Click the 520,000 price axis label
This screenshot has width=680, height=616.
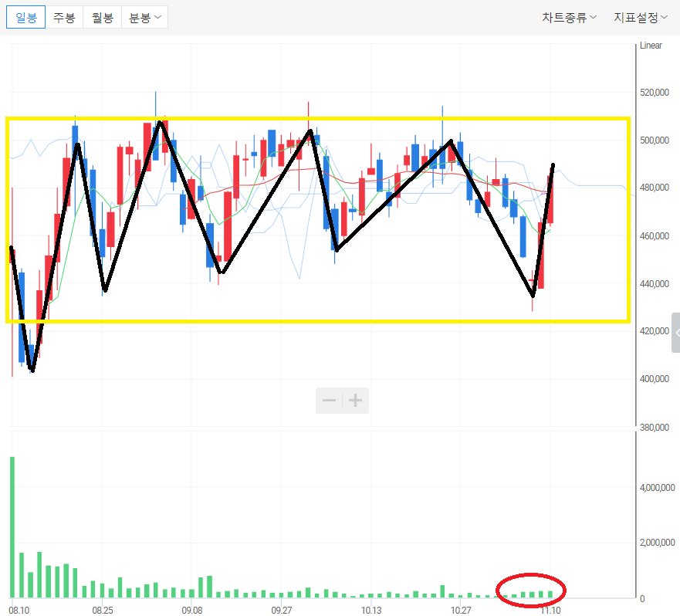pos(655,93)
